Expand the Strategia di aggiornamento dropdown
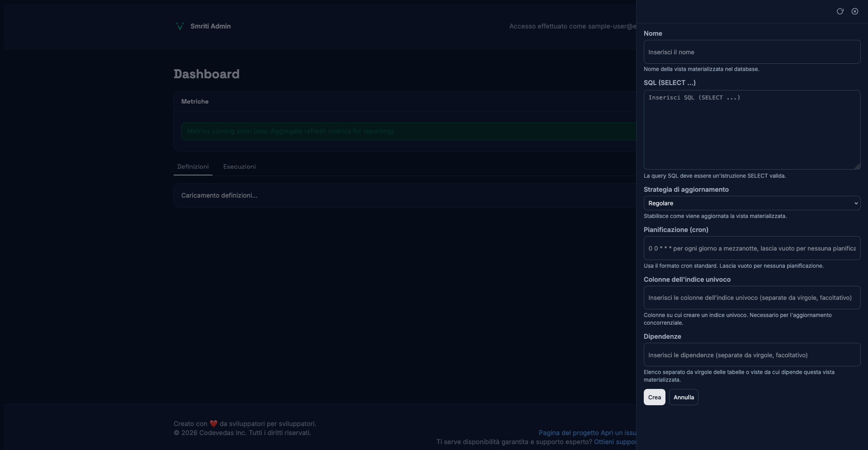This screenshot has width=868, height=450. pos(752,203)
